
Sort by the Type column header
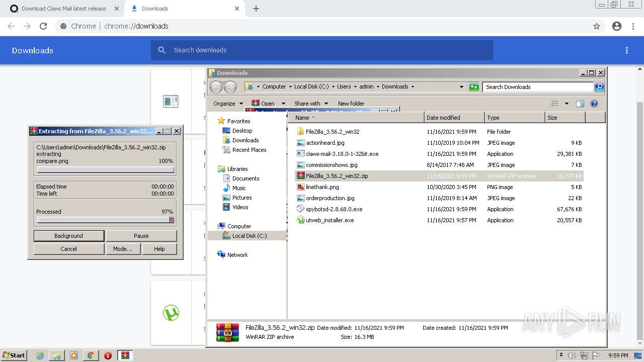point(515,118)
